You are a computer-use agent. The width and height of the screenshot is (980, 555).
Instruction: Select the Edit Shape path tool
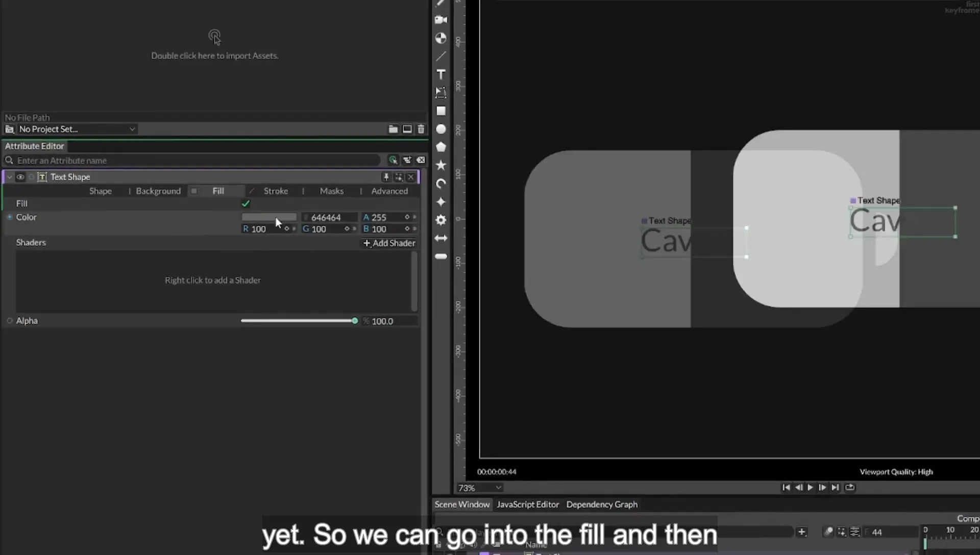(x=441, y=92)
